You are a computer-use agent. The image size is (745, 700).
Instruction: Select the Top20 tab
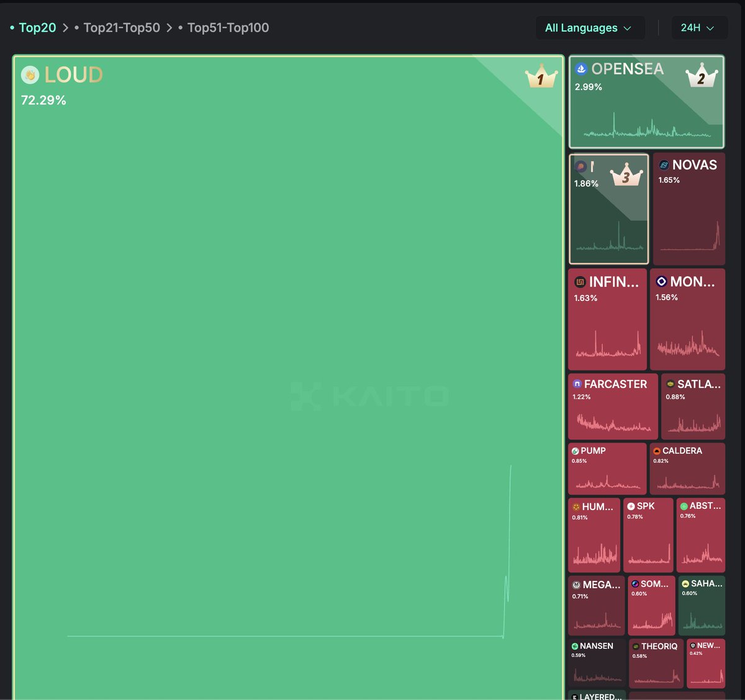tap(37, 28)
